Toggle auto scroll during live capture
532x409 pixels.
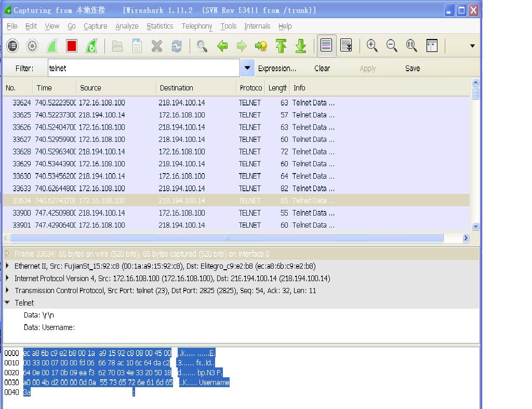[346, 46]
